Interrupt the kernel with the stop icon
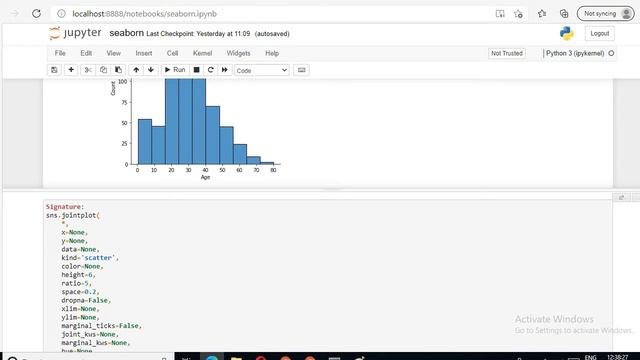 coord(196,70)
